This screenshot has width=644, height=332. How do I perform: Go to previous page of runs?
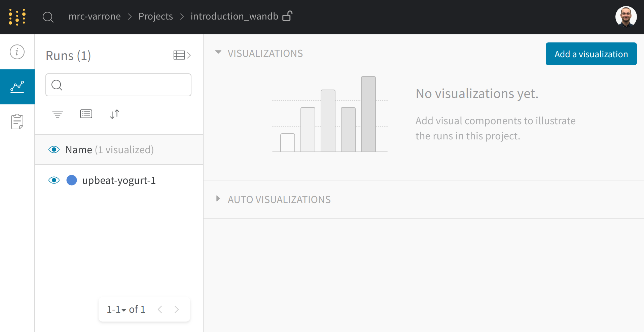tap(160, 309)
